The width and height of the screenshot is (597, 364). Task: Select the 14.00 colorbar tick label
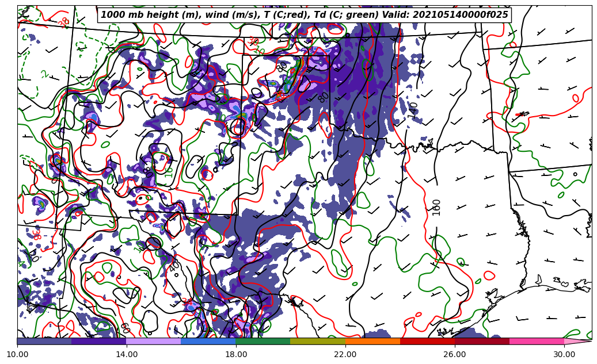tap(127, 354)
